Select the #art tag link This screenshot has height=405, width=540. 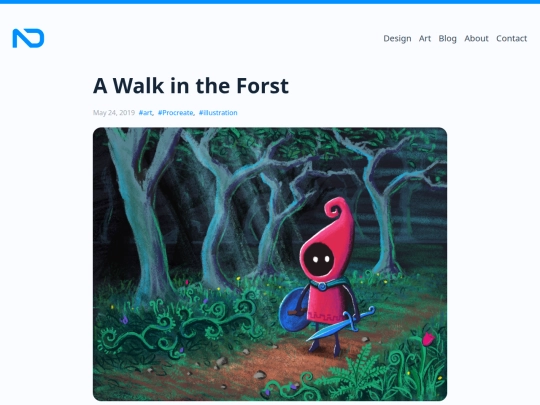click(145, 113)
